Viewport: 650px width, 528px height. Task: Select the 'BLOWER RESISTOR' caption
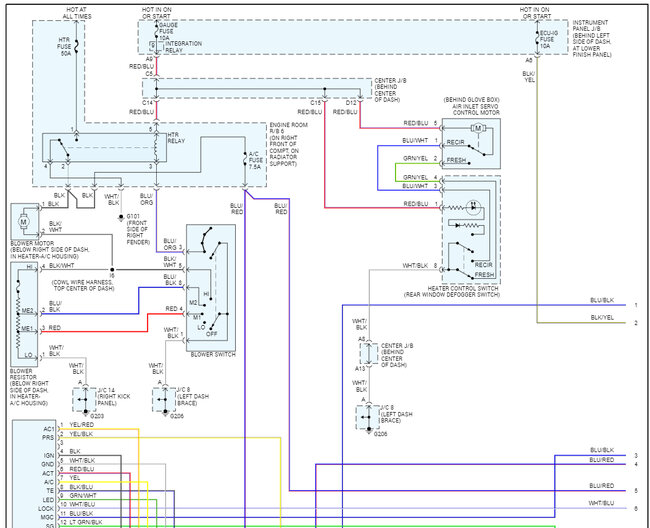[29, 387]
